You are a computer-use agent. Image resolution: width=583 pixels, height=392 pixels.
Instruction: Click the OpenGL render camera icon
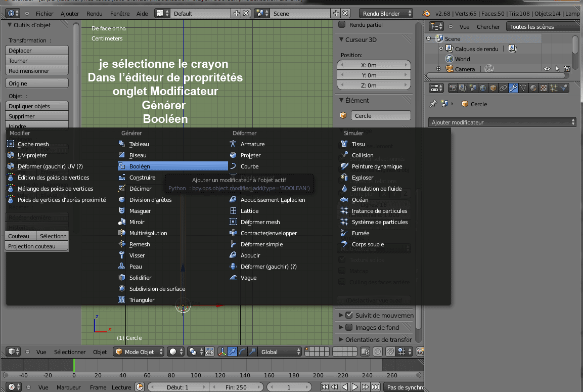coord(420,352)
